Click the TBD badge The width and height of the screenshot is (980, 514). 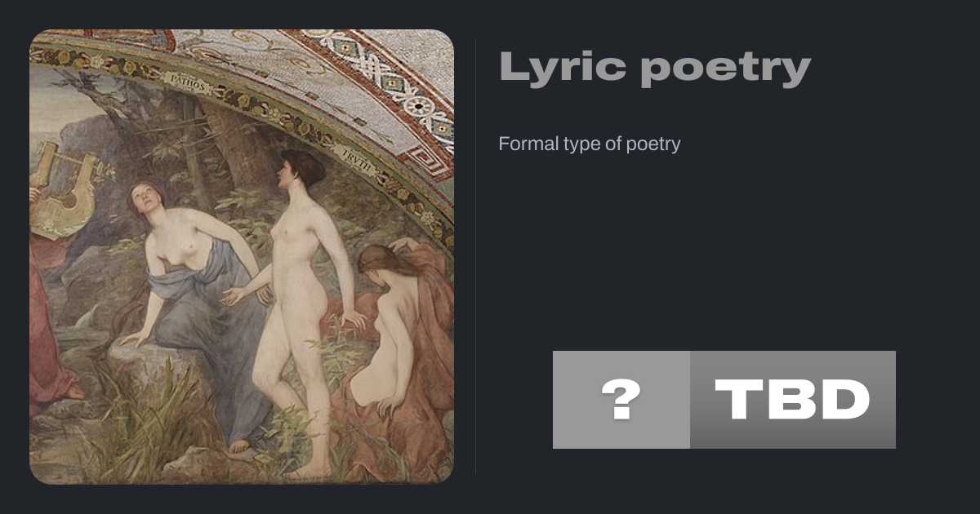click(x=792, y=400)
